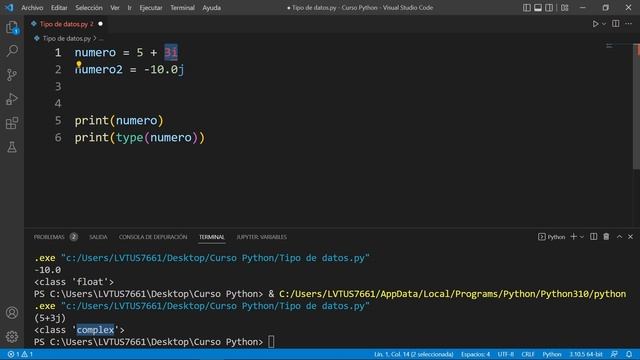640x360 pixels.
Task: Open the Selección menu
Action: [x=89, y=8]
